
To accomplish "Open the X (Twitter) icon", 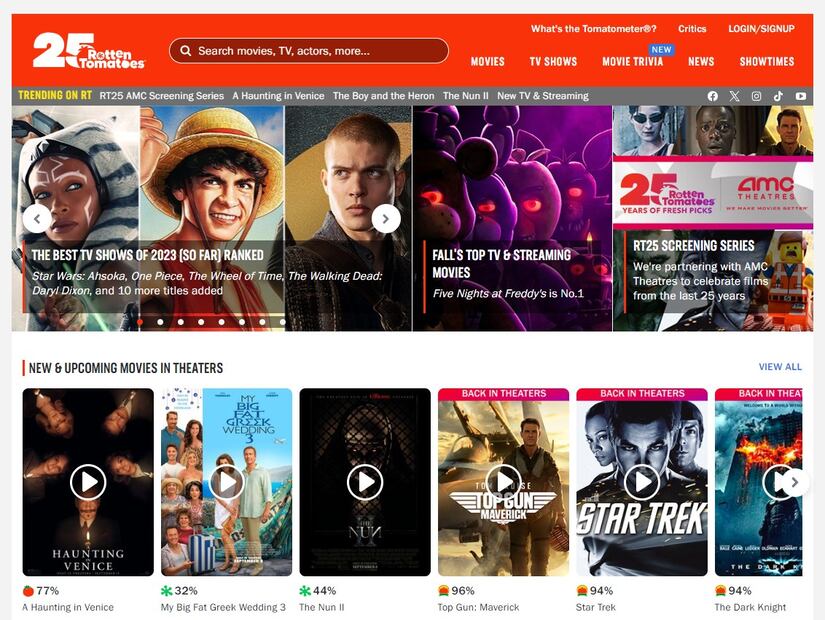I will [734, 95].
